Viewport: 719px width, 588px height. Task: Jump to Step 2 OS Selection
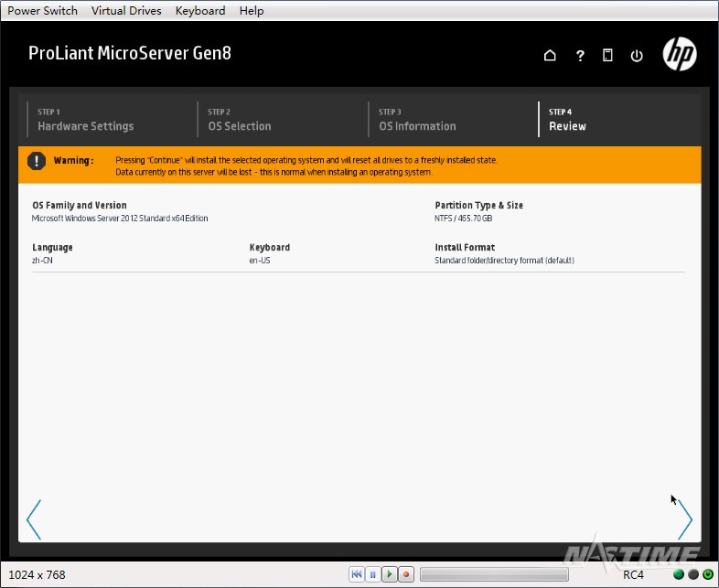pos(240,120)
